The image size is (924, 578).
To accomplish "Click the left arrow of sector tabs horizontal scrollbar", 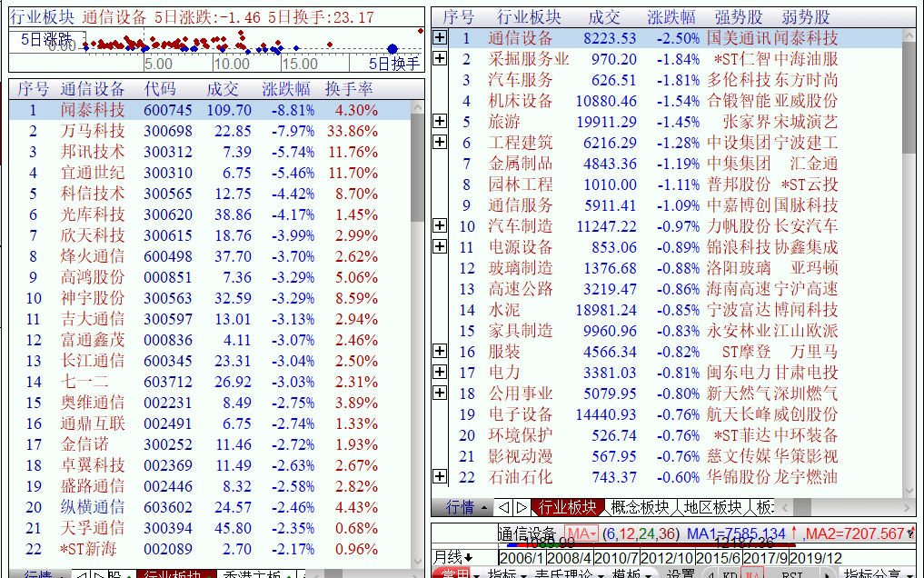I will coord(785,507).
